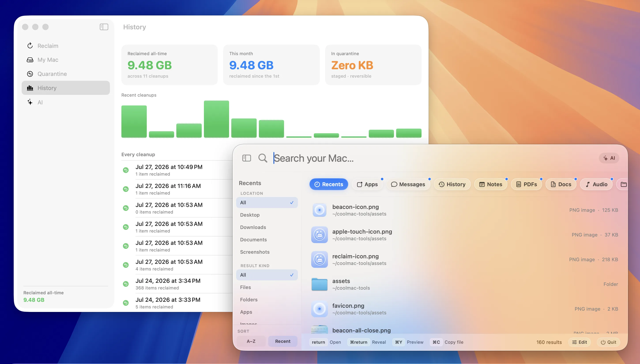Viewport: 640px width, 364px height.
Task: Filter result kind to Folders
Action: coord(267,300)
